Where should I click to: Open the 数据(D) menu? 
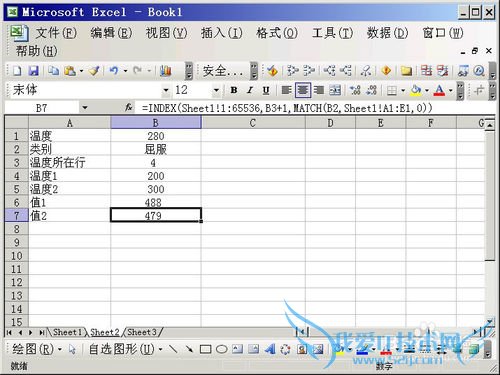(387, 33)
